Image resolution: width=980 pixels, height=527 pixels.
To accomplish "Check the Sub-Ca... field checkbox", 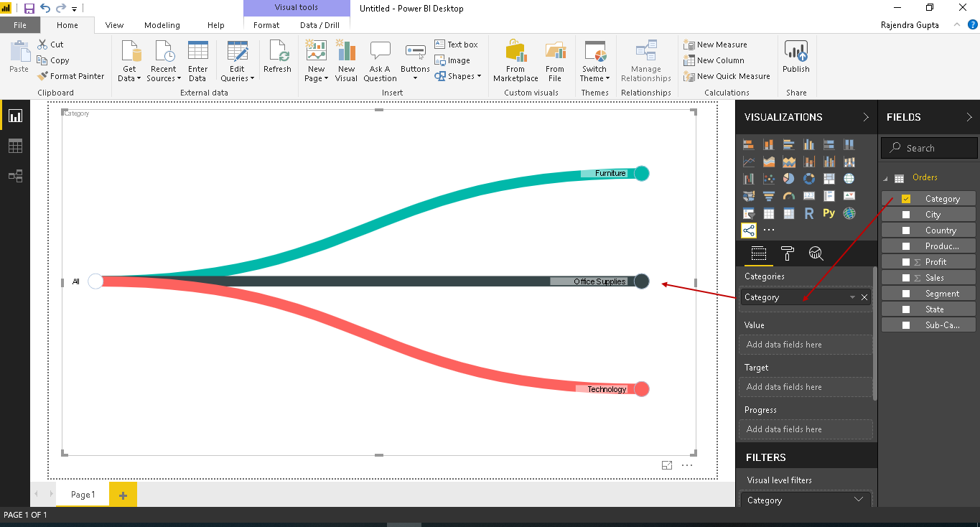I will [906, 325].
